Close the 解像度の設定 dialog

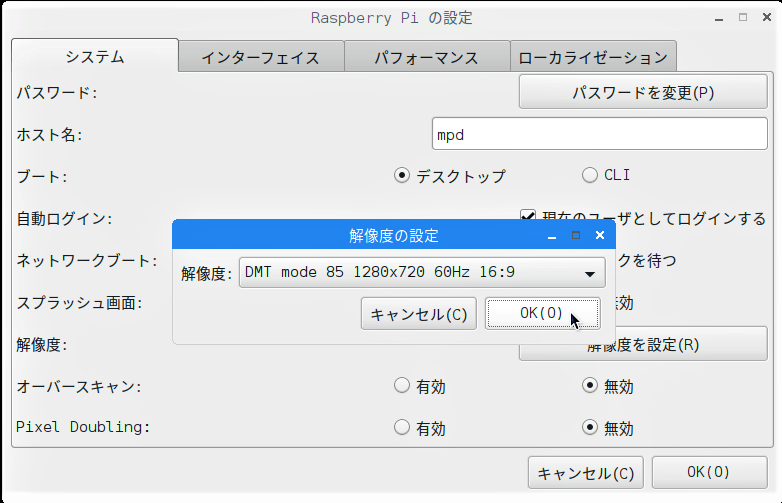[x=600, y=235]
